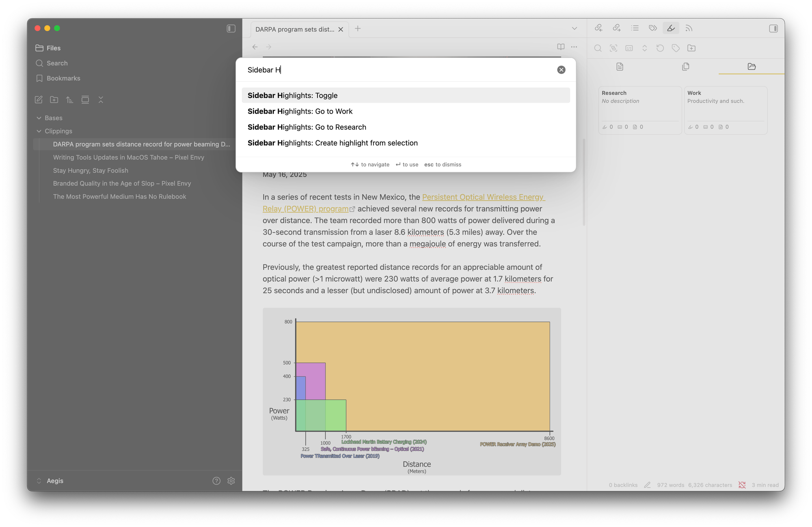Select 'Create highlight from selection' command
This screenshot has height=527, width=812.
[x=406, y=143]
